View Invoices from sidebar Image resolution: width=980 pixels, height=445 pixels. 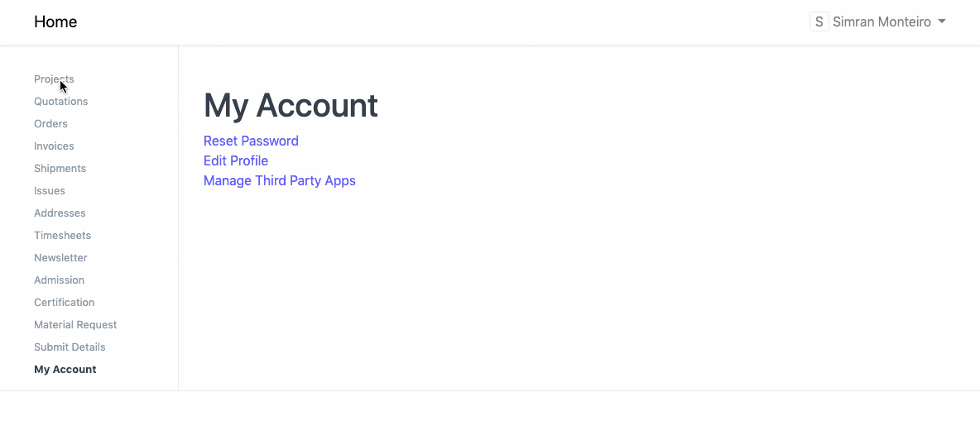[54, 146]
